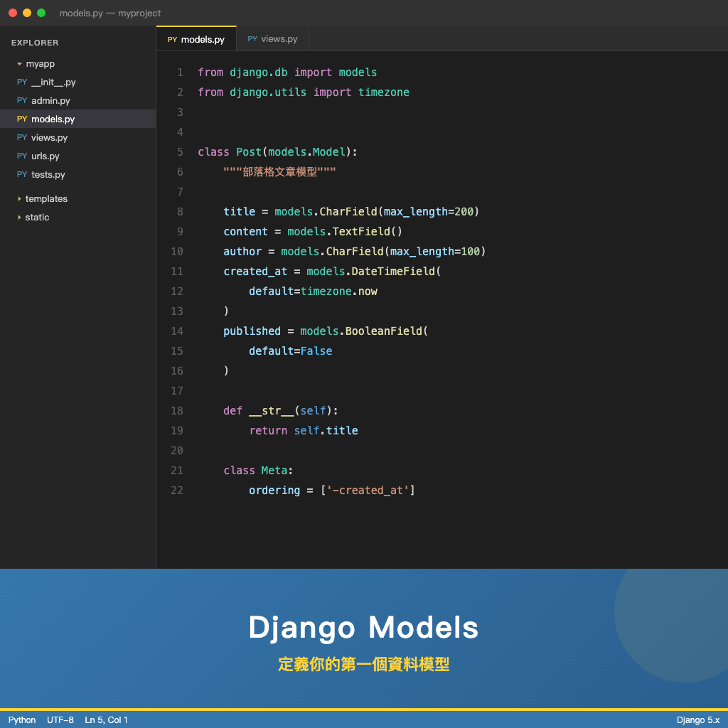Click the EXPLORER panel header
Screen dimensions: 728x728
click(x=35, y=43)
